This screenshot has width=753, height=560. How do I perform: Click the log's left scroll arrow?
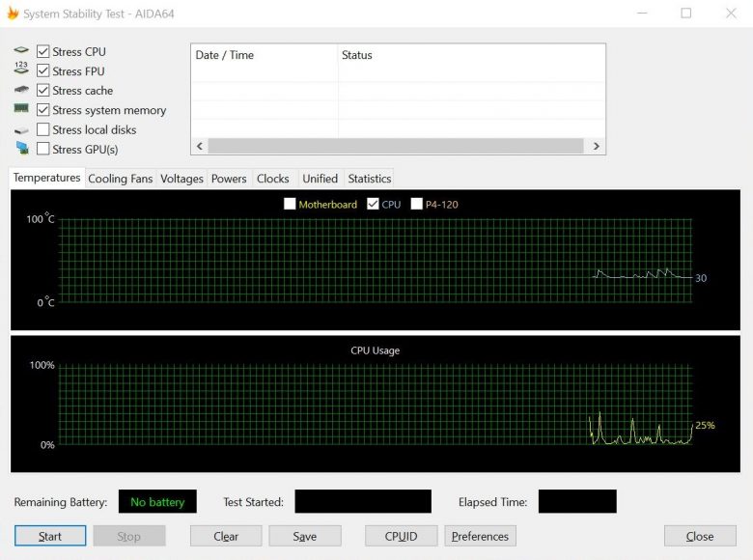coord(200,146)
